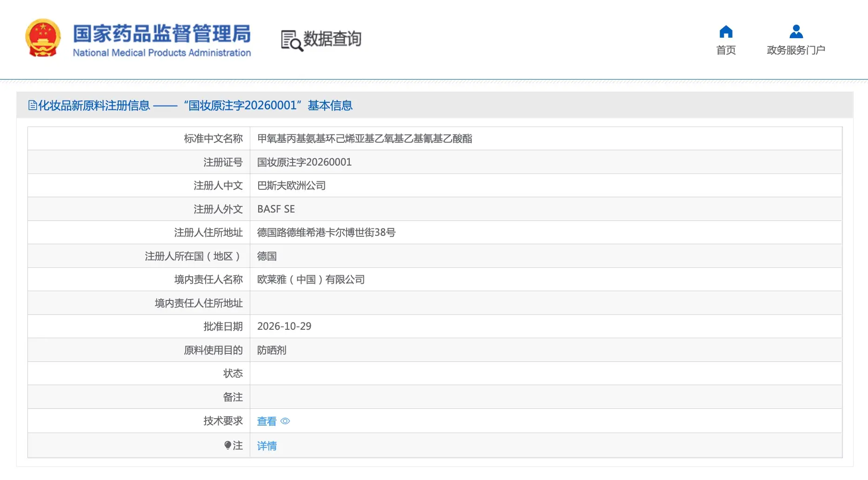
Task: Open the 详情 details link
Action: [267, 446]
